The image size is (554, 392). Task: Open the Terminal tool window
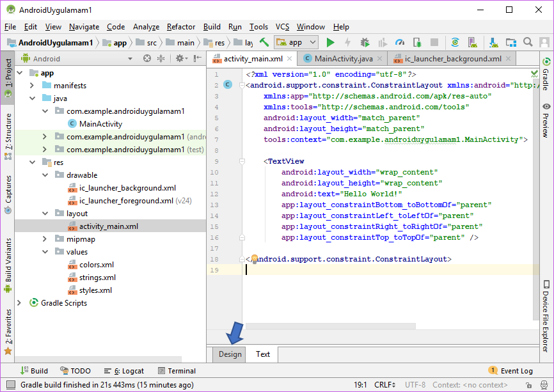(x=177, y=371)
